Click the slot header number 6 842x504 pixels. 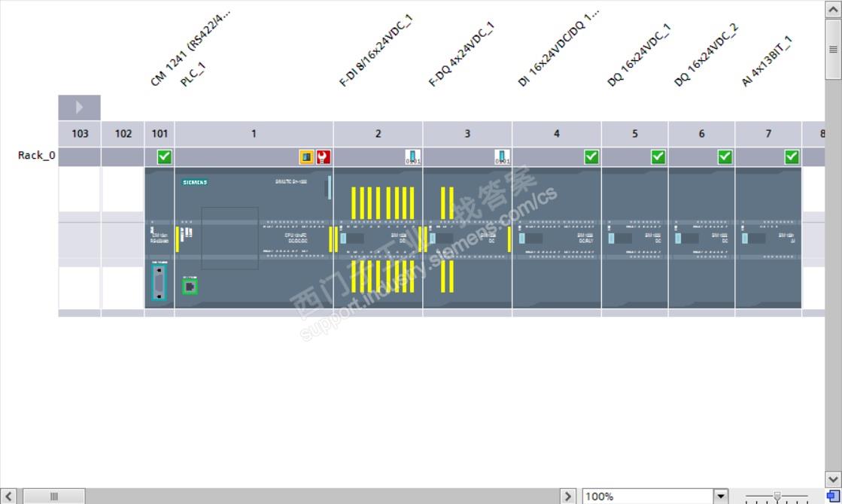(x=701, y=134)
